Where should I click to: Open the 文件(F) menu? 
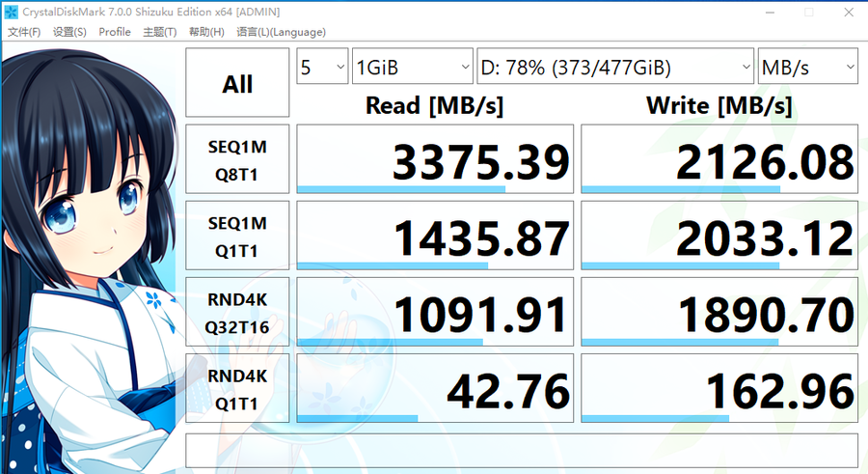tap(23, 32)
